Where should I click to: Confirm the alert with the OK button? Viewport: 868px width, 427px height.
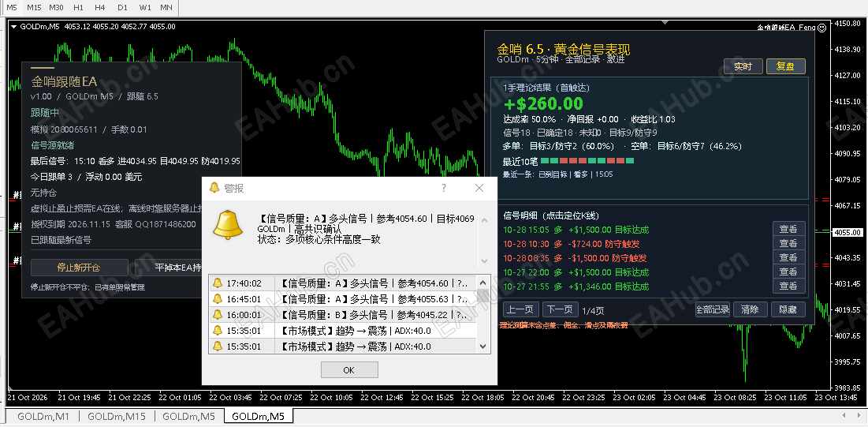tap(349, 370)
